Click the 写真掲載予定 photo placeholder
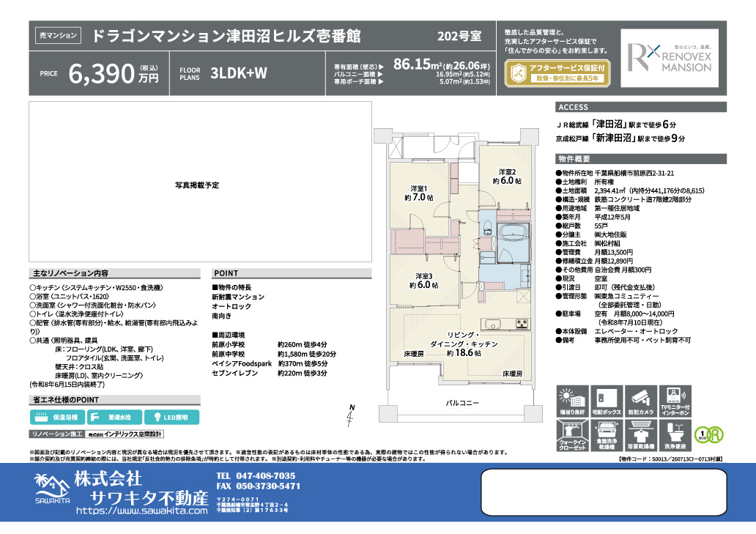The image size is (756, 534). [200, 182]
